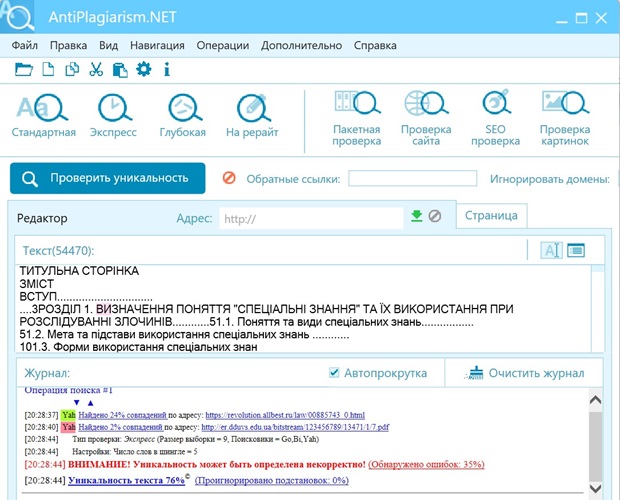Image resolution: width=620 pixels, height=500 pixels.
Task: Open the er.dduvs.edu.ua PDF link
Action: pyautogui.click(x=295, y=427)
